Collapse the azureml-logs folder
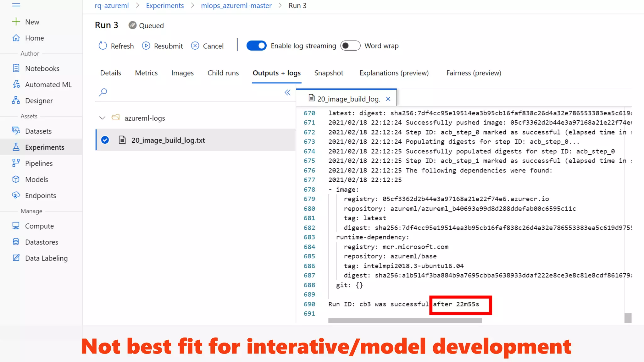This screenshot has height=362, width=644. coord(102,118)
